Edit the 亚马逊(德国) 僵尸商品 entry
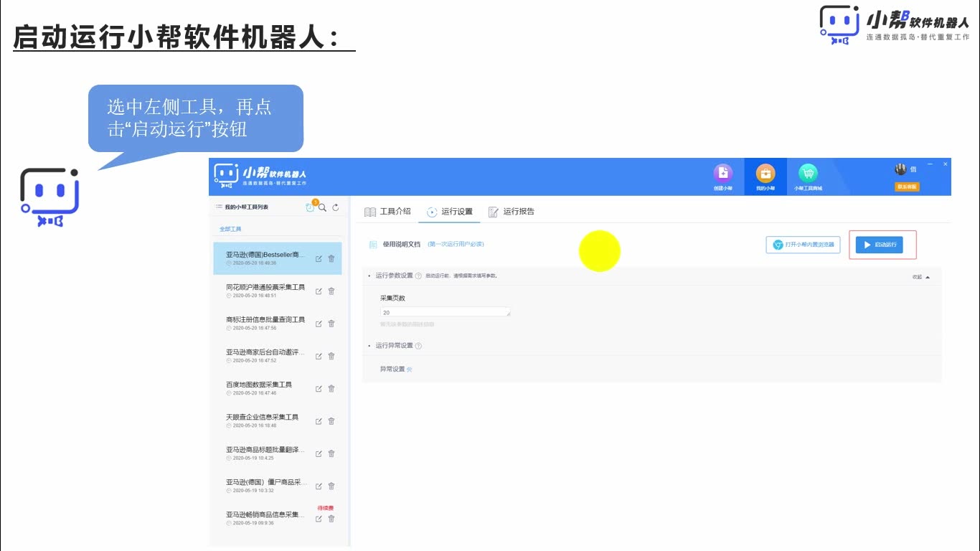 319,486
